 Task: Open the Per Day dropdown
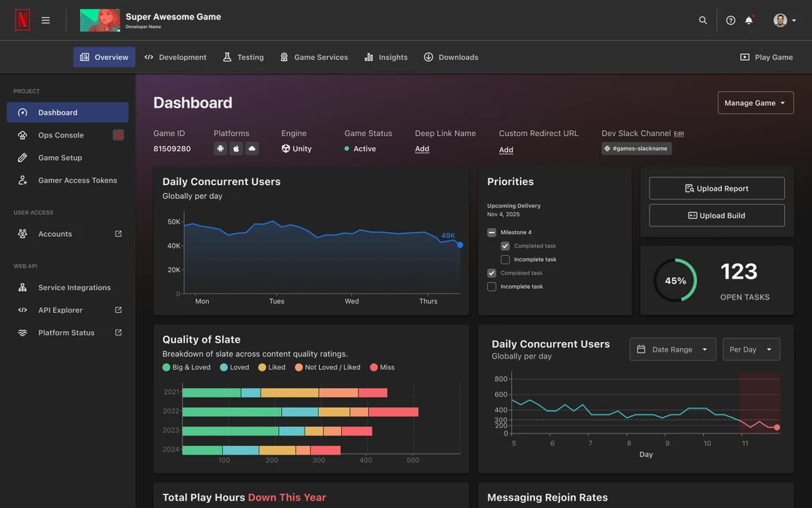(751, 349)
